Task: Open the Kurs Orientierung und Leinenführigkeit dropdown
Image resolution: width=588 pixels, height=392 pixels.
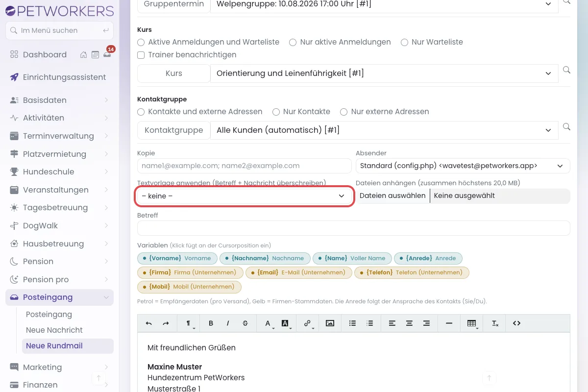Action: (x=384, y=73)
